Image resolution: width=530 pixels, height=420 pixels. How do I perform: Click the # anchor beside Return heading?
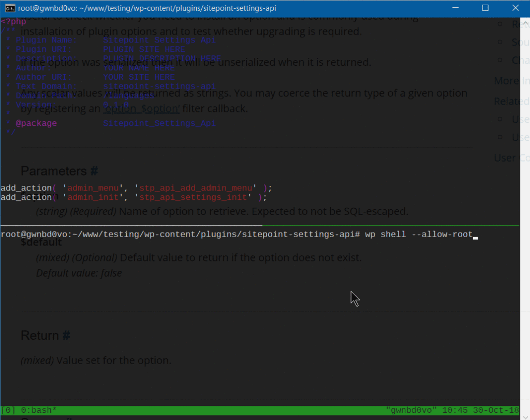tap(66, 335)
